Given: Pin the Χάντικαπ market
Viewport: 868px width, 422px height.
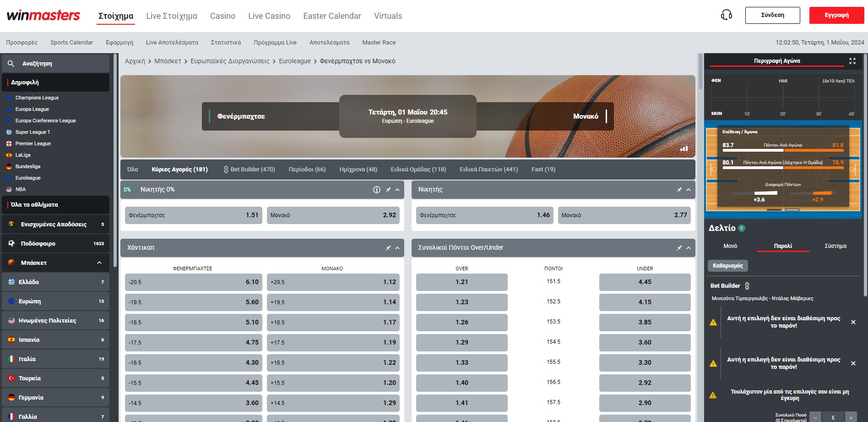Looking at the screenshot, I should (x=388, y=248).
